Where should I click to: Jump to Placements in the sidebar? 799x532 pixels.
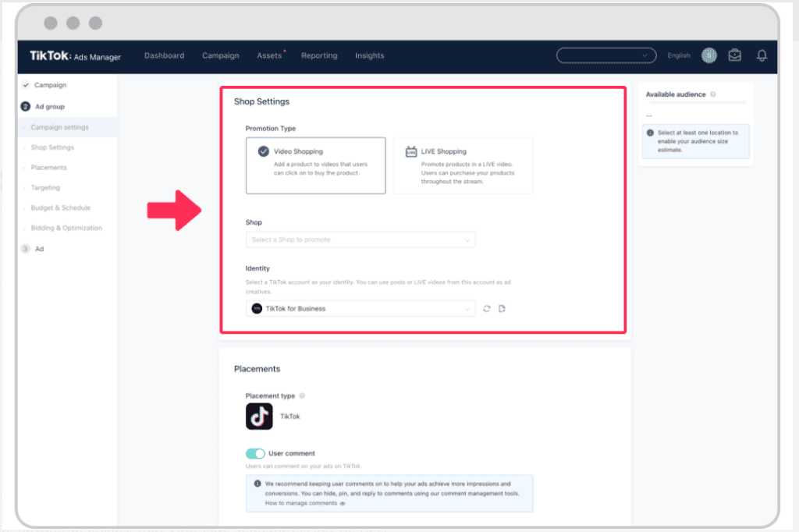48,168
